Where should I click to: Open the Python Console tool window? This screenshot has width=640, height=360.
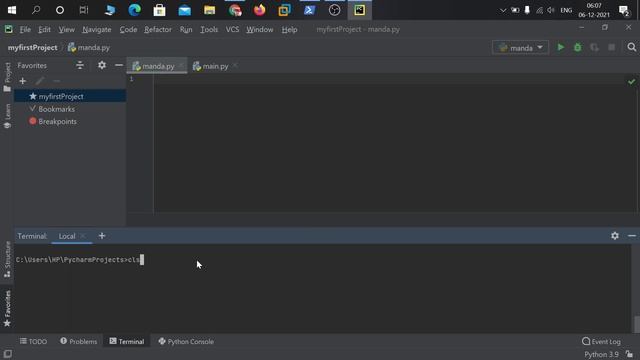186,341
